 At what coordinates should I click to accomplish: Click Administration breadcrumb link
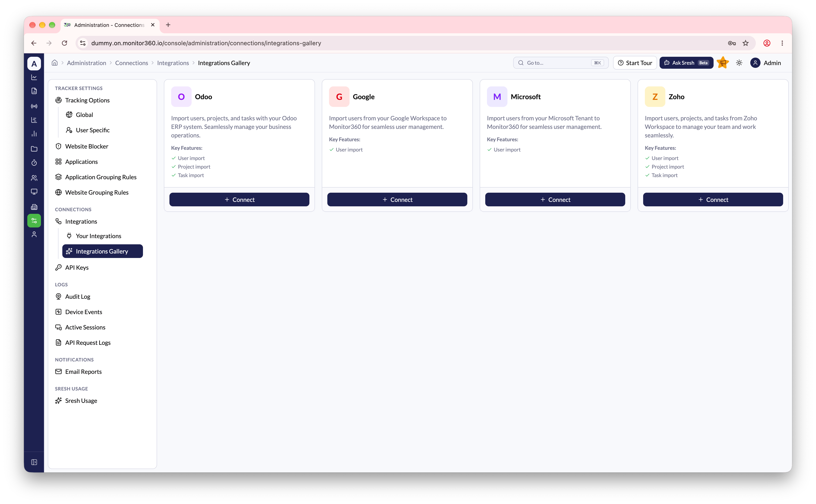[x=86, y=63]
